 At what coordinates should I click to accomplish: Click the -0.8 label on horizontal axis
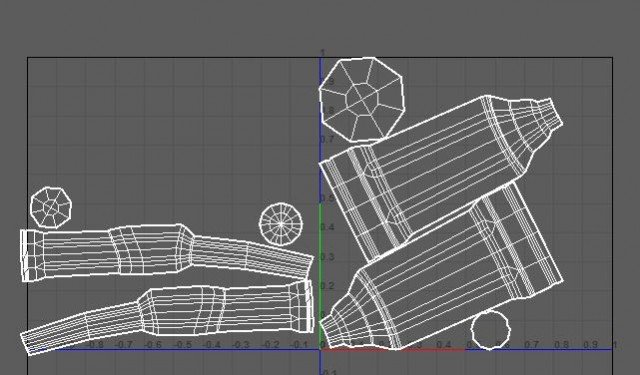pyautogui.click(x=95, y=345)
